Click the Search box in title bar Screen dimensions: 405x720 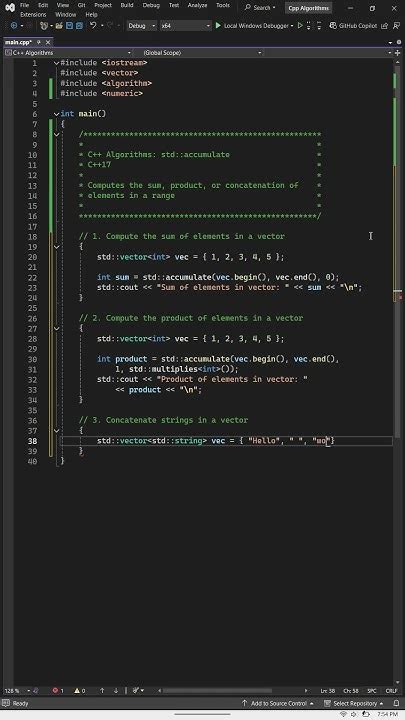[x=260, y=8]
